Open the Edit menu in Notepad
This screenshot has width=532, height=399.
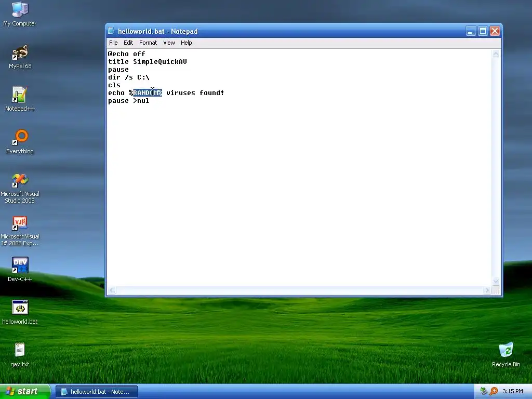coord(128,43)
